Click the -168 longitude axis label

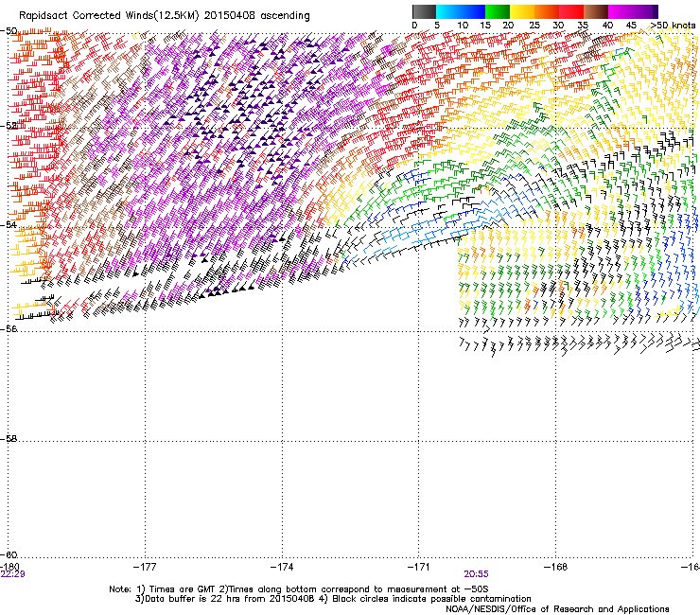pyautogui.click(x=556, y=567)
